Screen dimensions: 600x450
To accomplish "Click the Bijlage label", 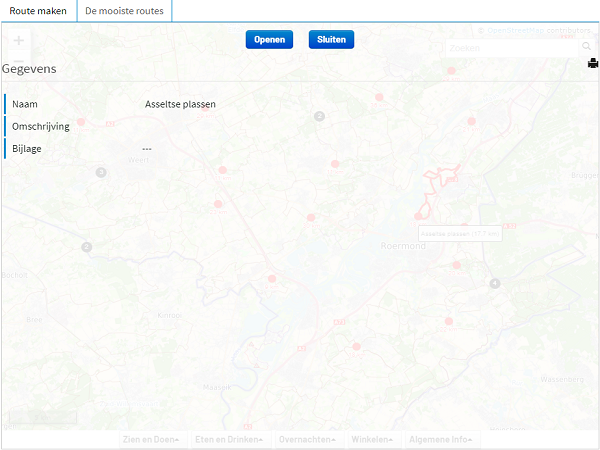I will pyautogui.click(x=26, y=148).
